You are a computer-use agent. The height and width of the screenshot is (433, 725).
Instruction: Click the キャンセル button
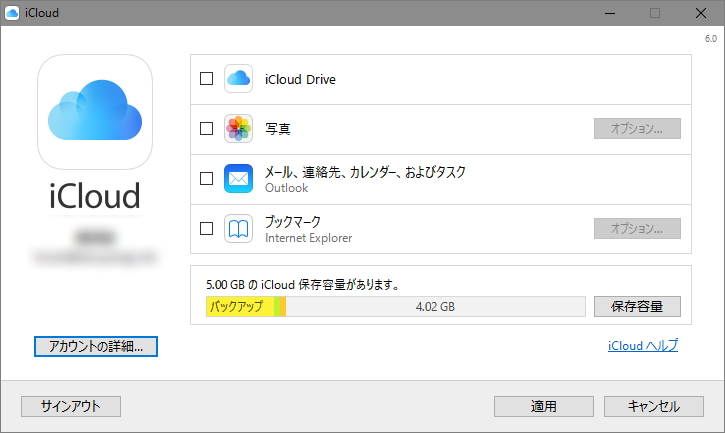click(x=654, y=406)
